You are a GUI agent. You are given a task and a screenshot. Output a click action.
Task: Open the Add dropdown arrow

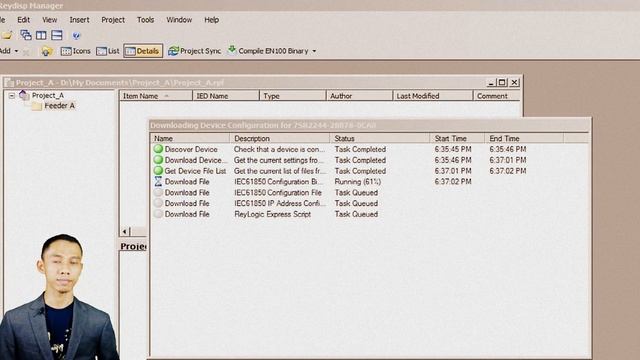(16, 51)
